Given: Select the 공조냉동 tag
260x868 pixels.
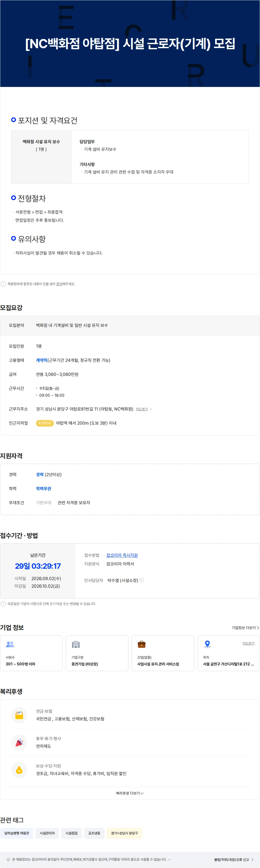Looking at the screenshot, I should click(x=94, y=833).
